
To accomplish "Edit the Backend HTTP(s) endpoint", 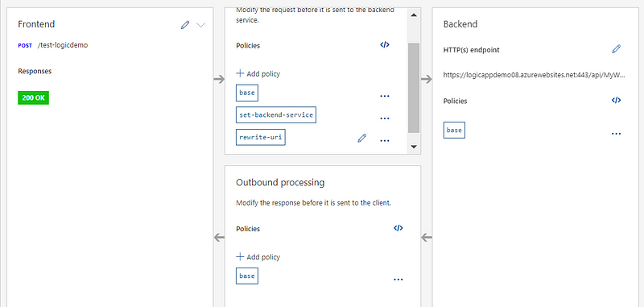I will [616, 49].
